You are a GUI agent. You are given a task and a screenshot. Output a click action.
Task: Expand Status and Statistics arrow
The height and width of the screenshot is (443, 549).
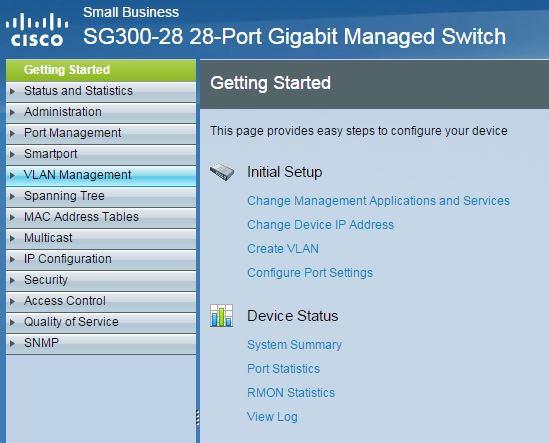(x=13, y=91)
